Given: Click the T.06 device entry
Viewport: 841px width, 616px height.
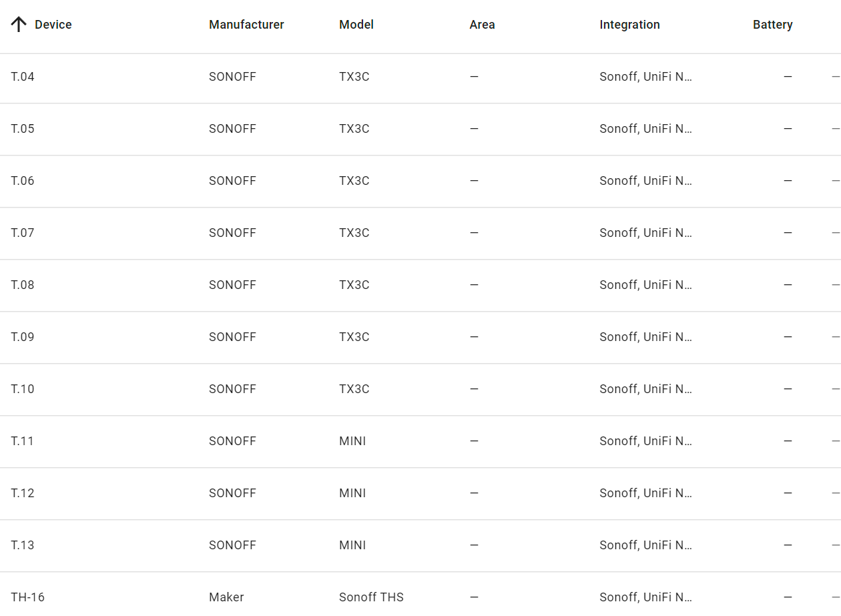Looking at the screenshot, I should click(x=23, y=181).
